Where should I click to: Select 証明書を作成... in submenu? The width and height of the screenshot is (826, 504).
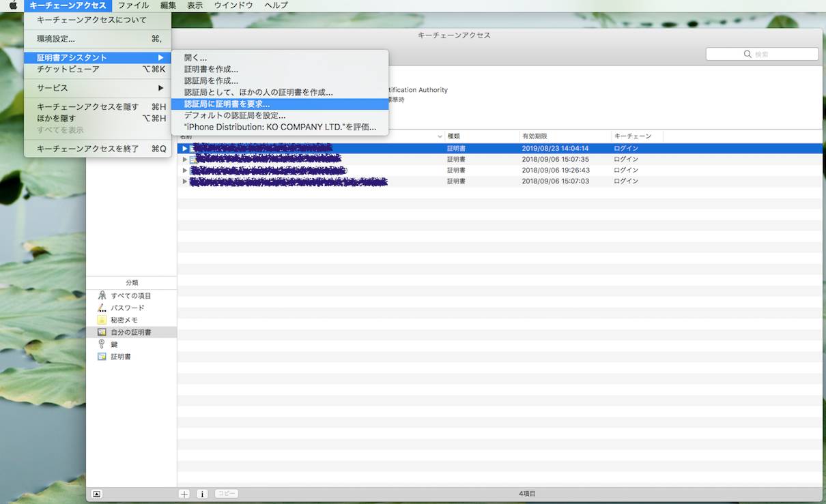(x=280, y=70)
